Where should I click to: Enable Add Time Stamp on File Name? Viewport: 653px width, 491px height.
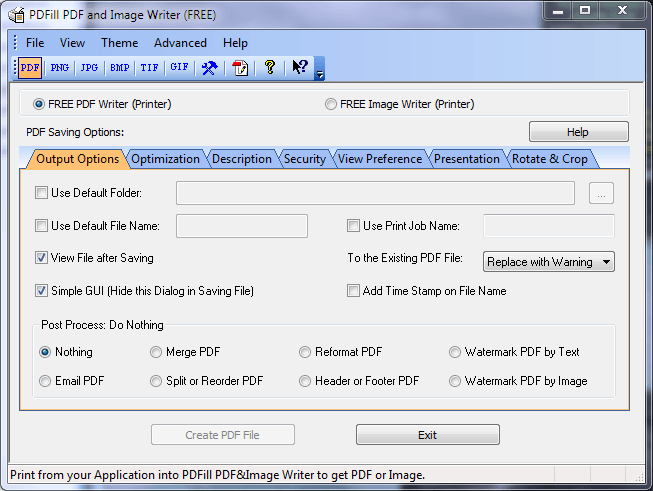click(353, 291)
